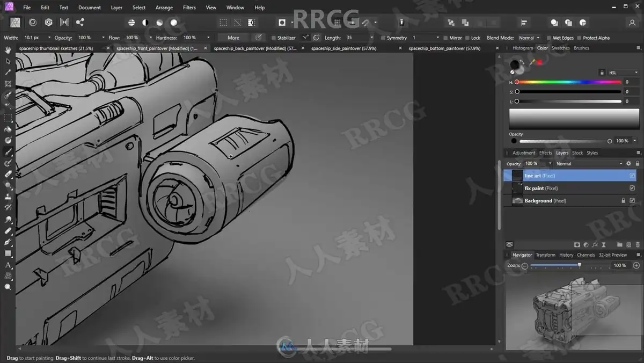This screenshot has height=363, width=644.
Task: Open the File menu
Action: pyautogui.click(x=27, y=8)
